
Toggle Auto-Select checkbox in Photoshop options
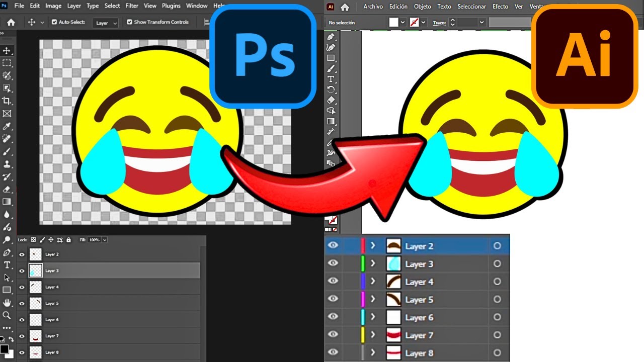click(54, 22)
